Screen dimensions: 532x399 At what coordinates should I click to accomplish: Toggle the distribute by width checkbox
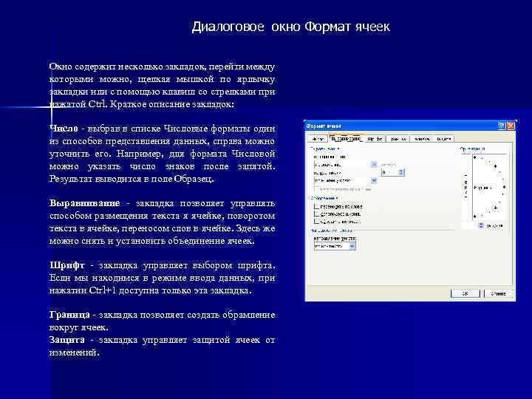click(x=316, y=189)
